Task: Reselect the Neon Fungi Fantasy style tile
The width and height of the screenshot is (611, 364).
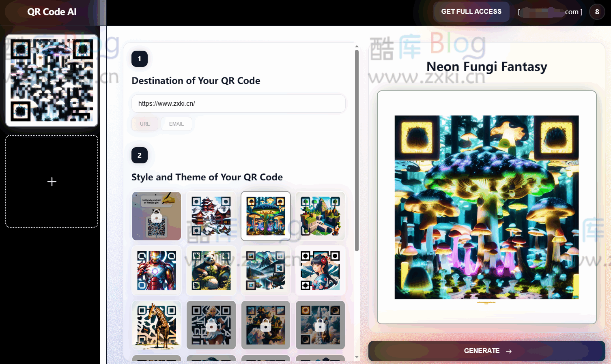Action: point(265,216)
